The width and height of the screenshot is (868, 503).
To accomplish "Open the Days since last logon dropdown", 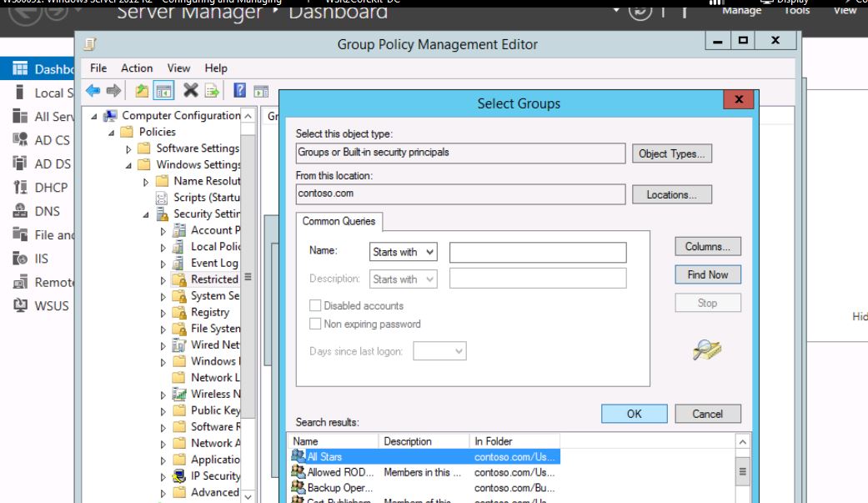I will pyautogui.click(x=439, y=350).
